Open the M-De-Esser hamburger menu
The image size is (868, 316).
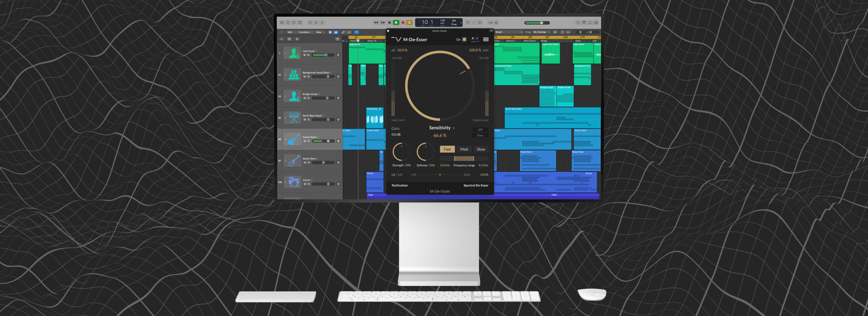click(486, 39)
